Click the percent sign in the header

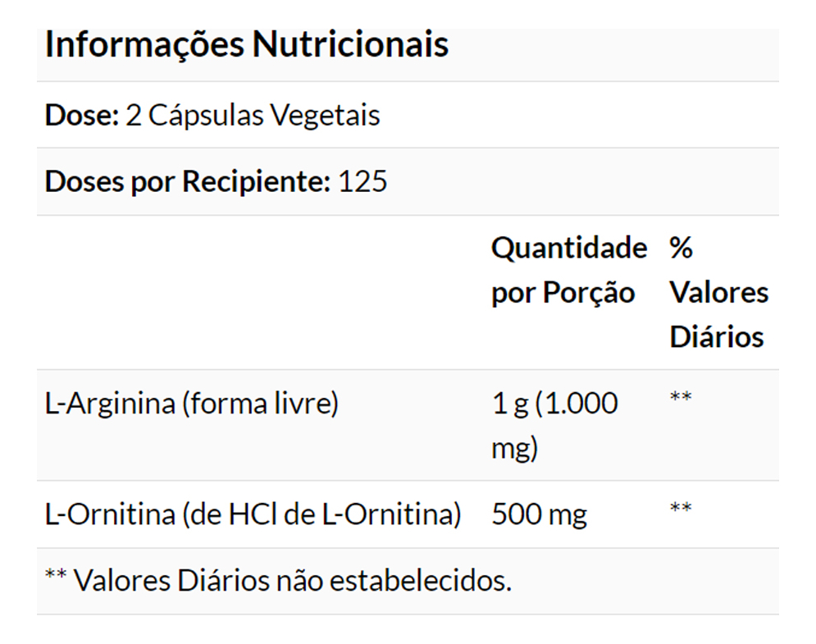tap(681, 248)
